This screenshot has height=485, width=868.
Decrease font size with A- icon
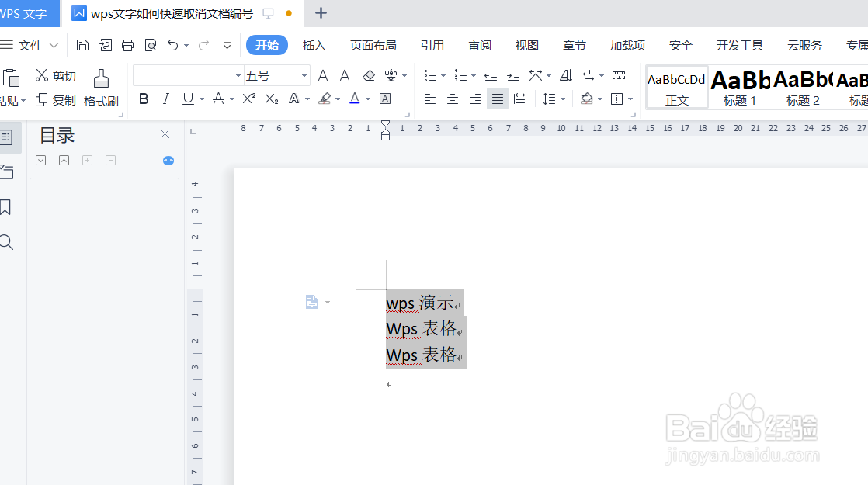(x=346, y=75)
